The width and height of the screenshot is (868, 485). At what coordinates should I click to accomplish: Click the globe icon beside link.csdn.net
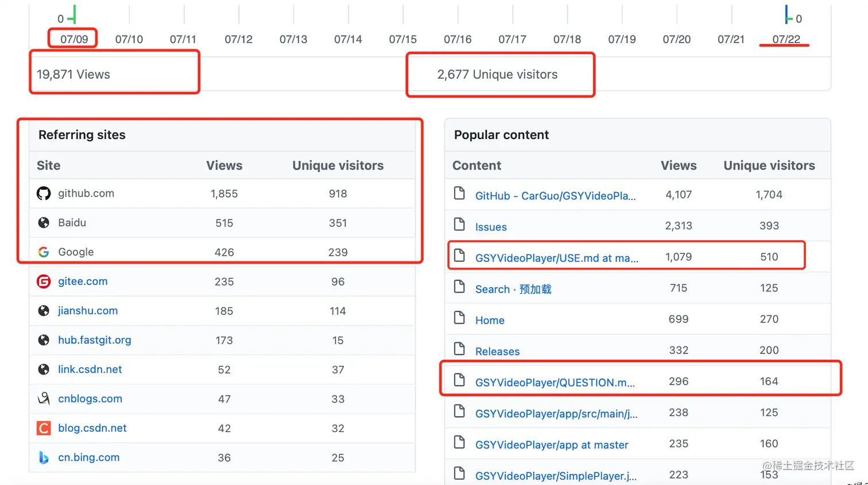tap(44, 369)
